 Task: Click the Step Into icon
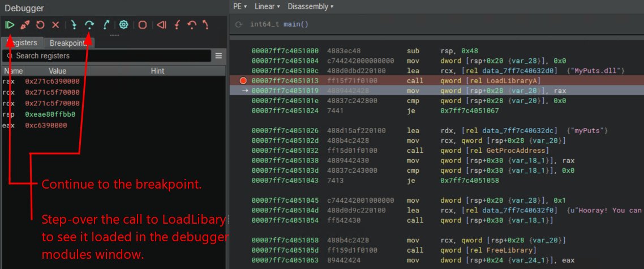pyautogui.click(x=73, y=25)
